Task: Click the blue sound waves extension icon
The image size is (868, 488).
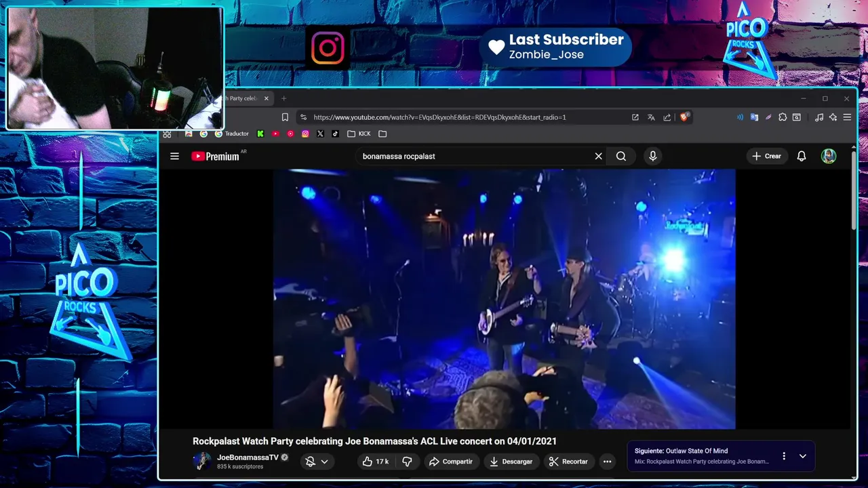Action: tap(740, 117)
